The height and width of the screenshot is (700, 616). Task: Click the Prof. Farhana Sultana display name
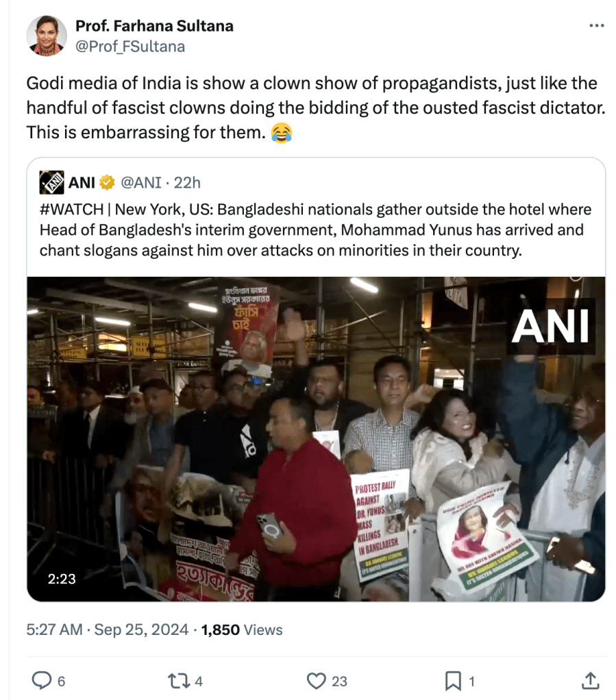pyautogui.click(x=154, y=26)
